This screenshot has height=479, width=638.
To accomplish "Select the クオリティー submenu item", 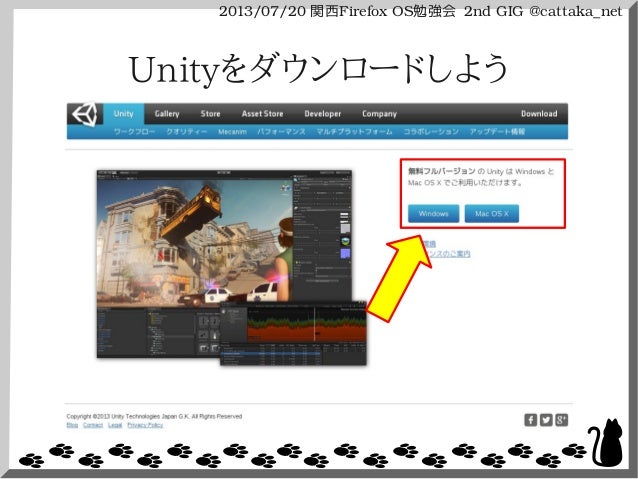I will coord(187,131).
